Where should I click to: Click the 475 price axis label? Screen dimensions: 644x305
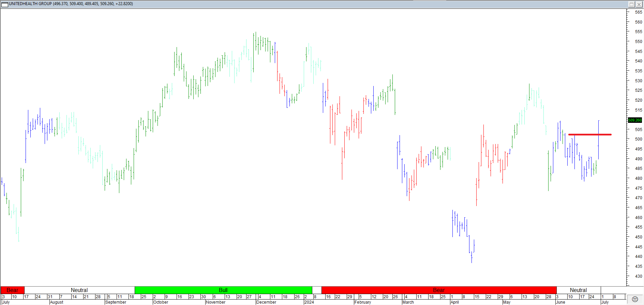coord(639,188)
